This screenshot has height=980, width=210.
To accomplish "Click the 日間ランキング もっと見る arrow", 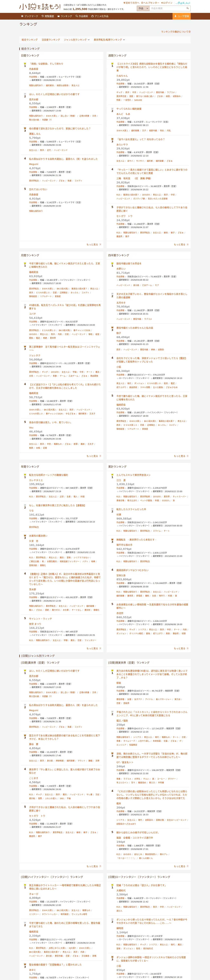I will 94,245.
